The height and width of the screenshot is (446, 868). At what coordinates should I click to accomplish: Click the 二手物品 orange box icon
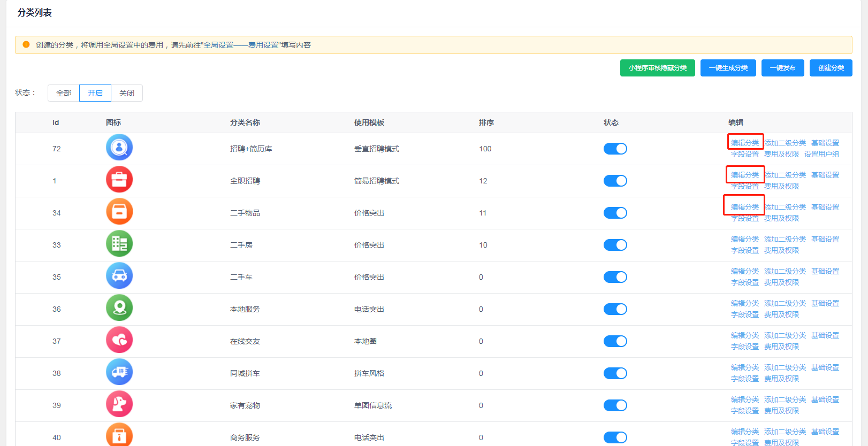click(119, 212)
